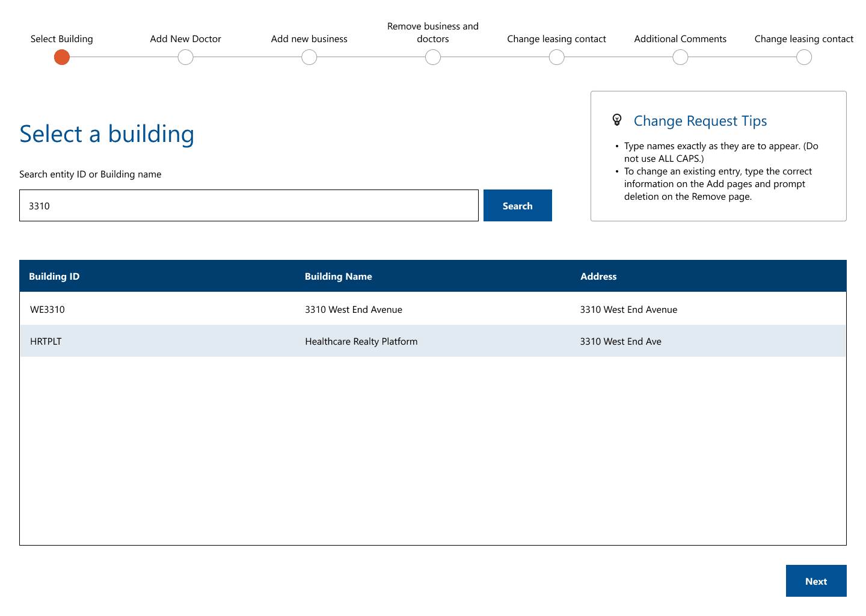Open the Additional Comments step
This screenshot has width=866, height=616.
click(x=680, y=57)
